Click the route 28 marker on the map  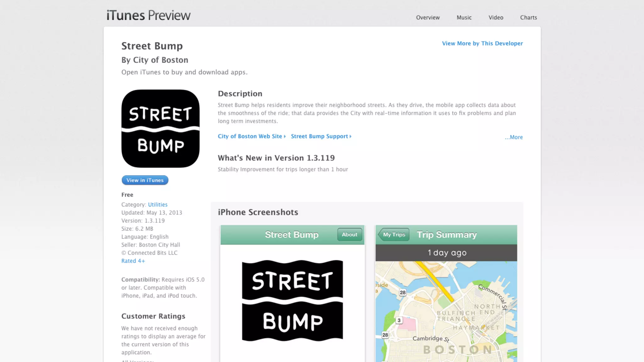pyautogui.click(x=402, y=293)
